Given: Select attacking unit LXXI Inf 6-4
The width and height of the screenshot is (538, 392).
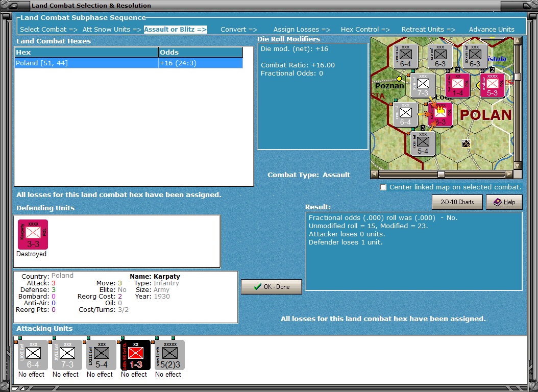Looking at the screenshot, I should coord(33,355).
